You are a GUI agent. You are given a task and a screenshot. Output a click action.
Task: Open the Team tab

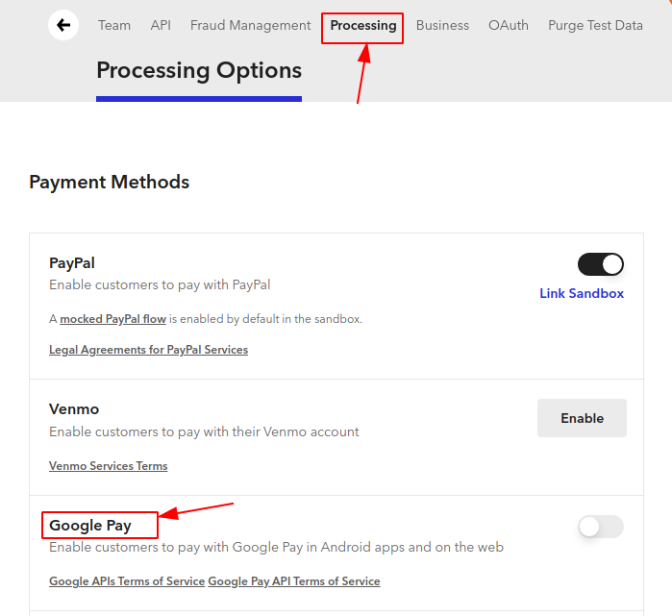click(114, 25)
